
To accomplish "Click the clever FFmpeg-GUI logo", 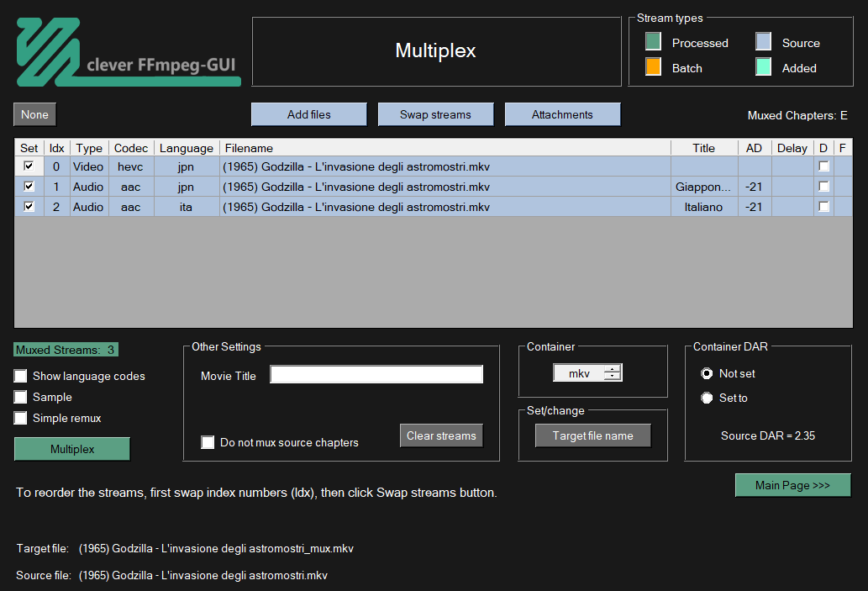I will (x=128, y=53).
